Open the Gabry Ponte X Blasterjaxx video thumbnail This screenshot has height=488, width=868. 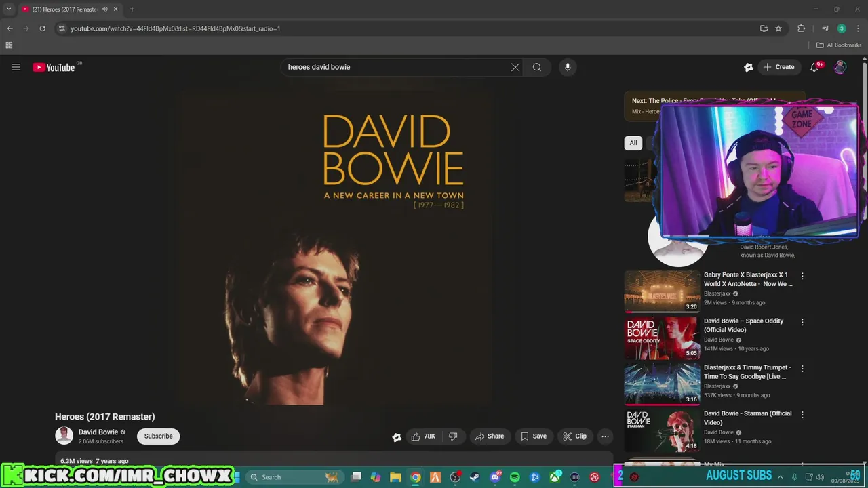click(662, 291)
